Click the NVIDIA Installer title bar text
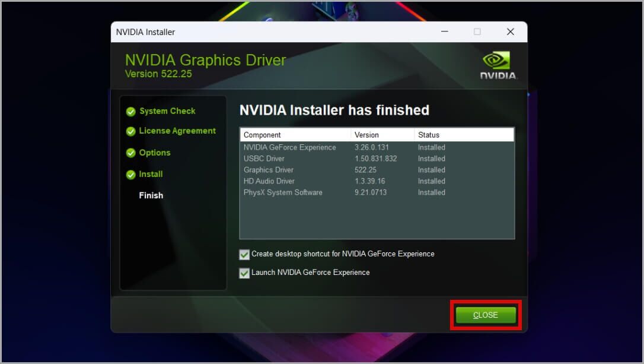Image resolution: width=644 pixels, height=364 pixels. 145,32
